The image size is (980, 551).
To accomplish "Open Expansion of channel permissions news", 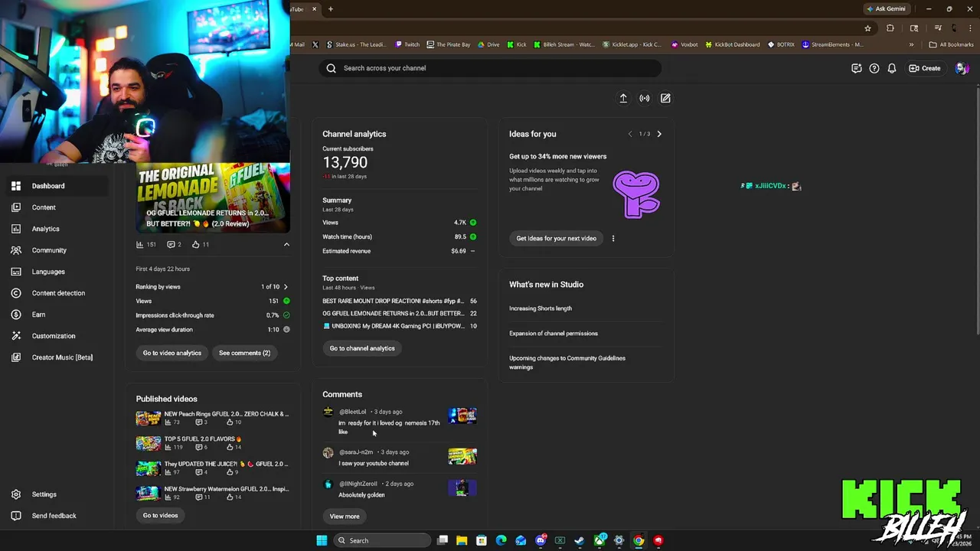I will click(x=554, y=334).
